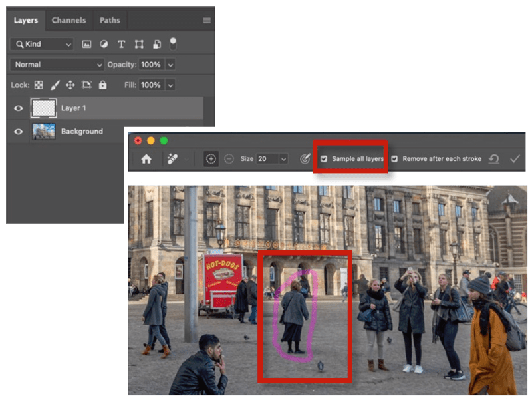Image resolution: width=532 pixels, height=400 pixels.
Task: Switch to the Channels tab
Action: (68, 20)
